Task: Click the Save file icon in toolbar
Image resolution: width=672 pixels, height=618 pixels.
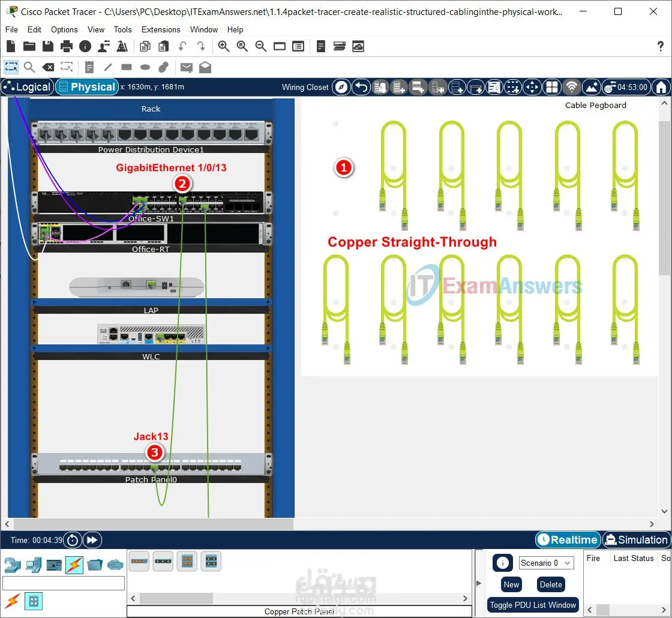Action: click(48, 46)
